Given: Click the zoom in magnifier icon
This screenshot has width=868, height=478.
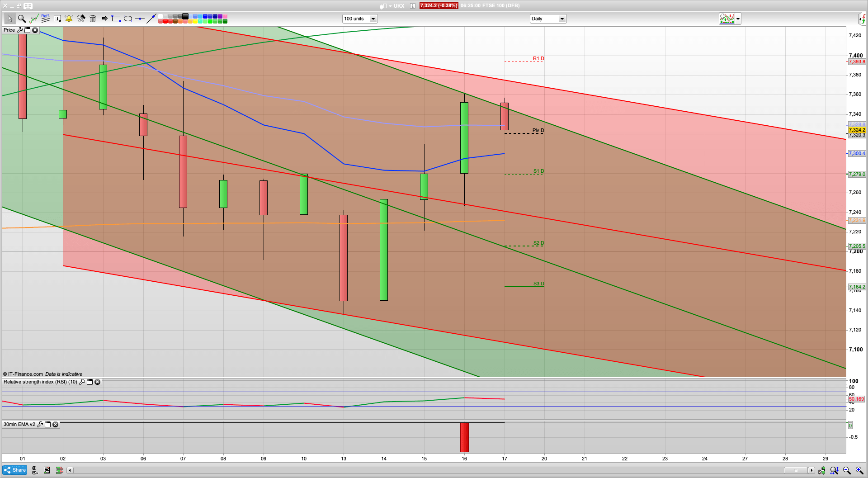Looking at the screenshot, I should 859,470.
